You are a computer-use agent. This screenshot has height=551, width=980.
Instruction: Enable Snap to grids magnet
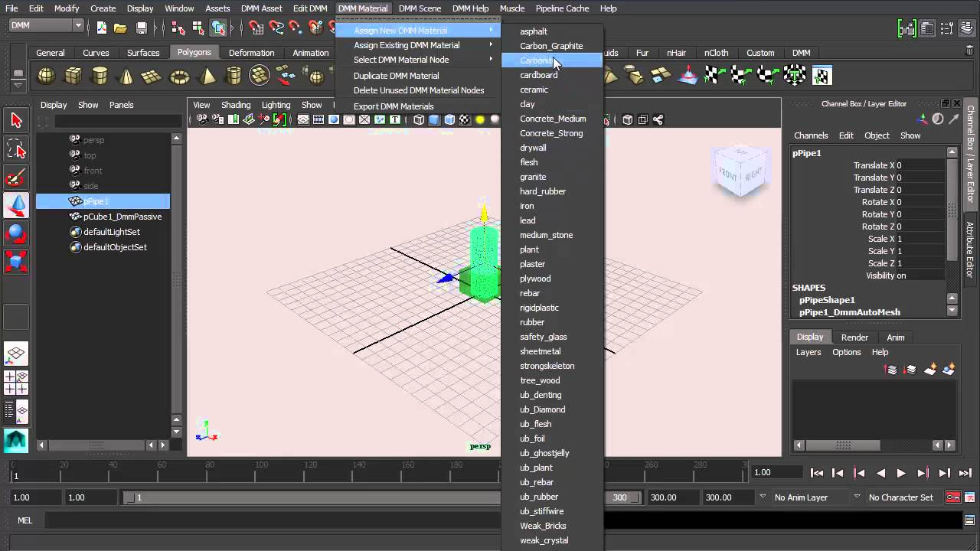pyautogui.click(x=256, y=28)
